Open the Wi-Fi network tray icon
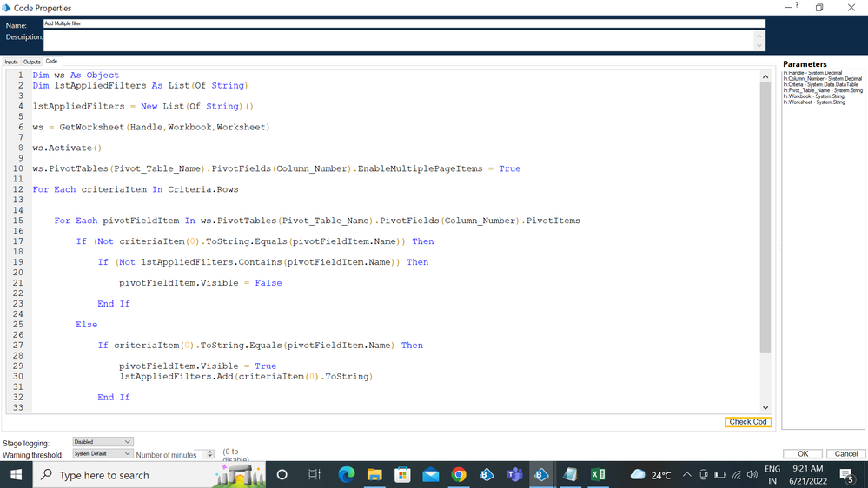868x488 pixels. coord(736,475)
